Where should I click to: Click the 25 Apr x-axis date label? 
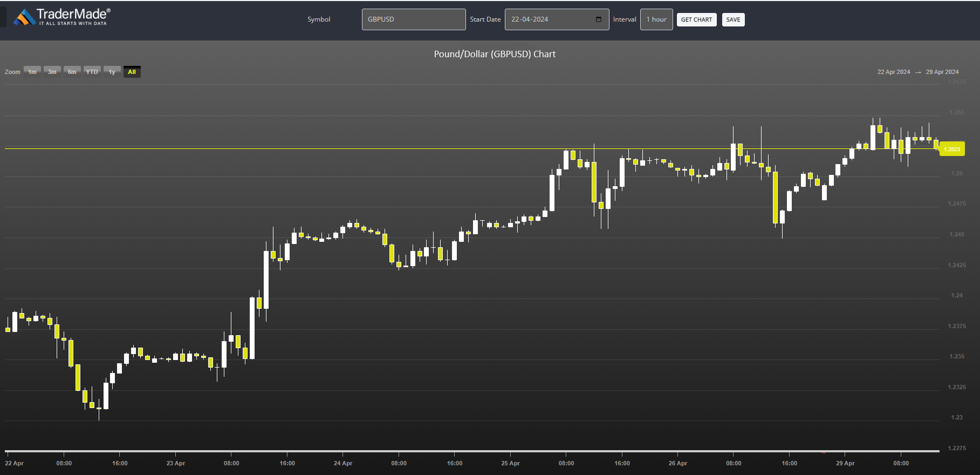pos(510,463)
